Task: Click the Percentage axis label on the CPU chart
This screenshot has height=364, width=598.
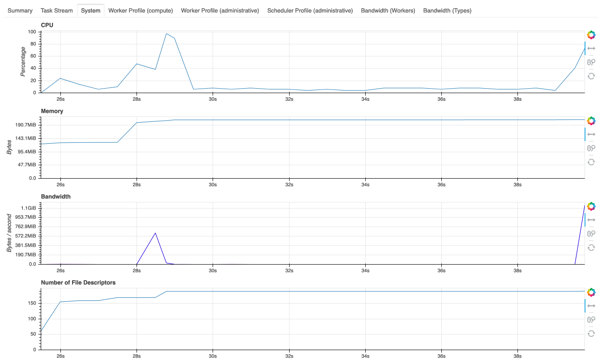Action: (23, 62)
